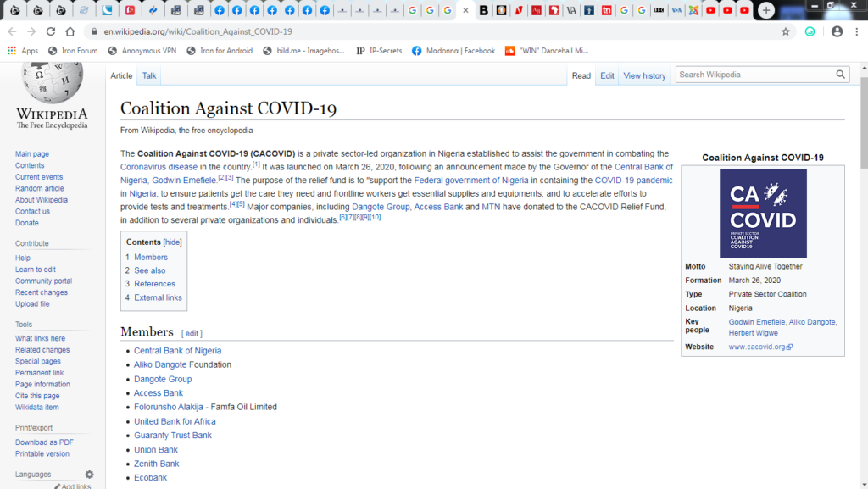Hide the Contents box
The height and width of the screenshot is (489, 868).
point(172,242)
